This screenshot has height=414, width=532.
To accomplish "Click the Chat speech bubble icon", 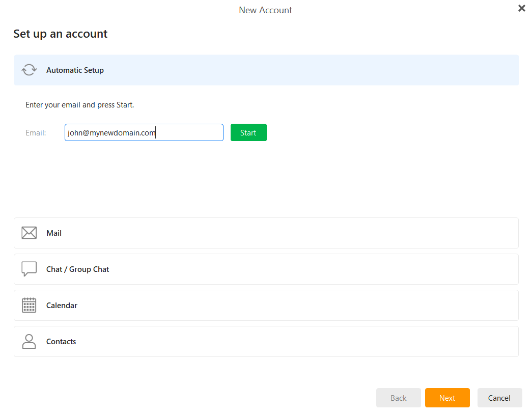I will (29, 269).
